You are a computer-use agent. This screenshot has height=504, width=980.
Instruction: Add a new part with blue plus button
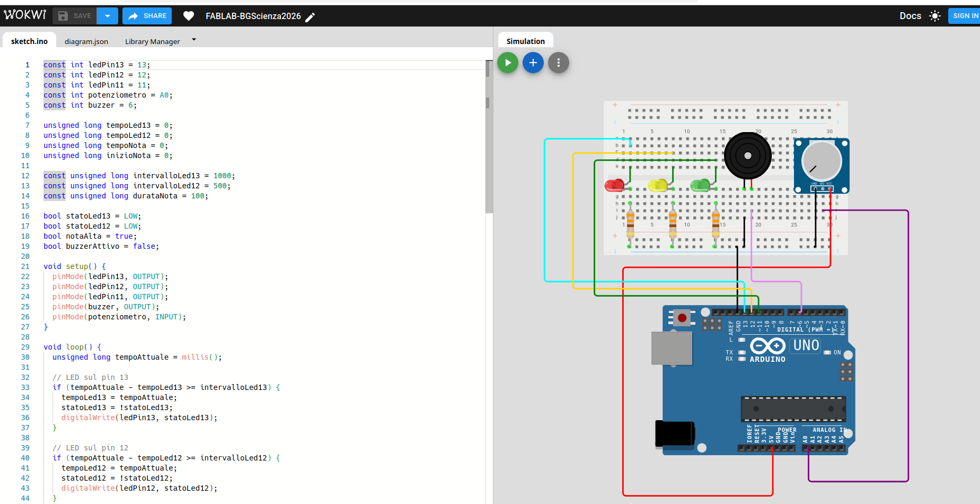tap(533, 63)
